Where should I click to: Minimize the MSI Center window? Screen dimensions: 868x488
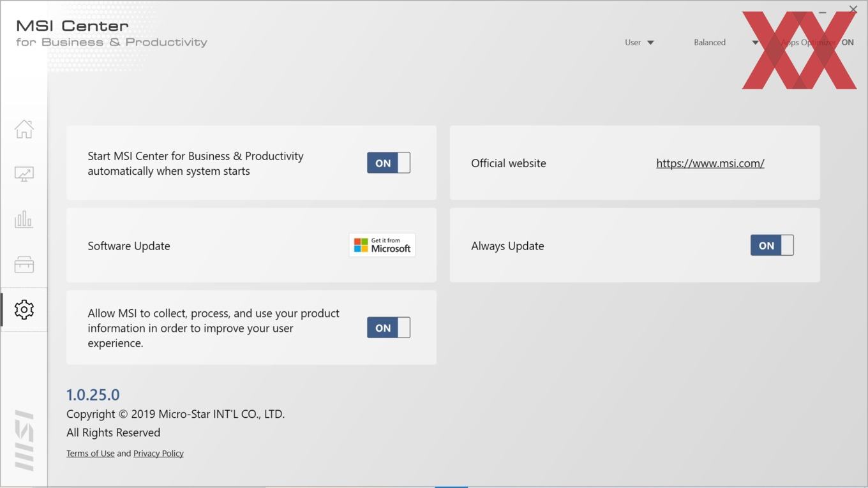pos(823,11)
